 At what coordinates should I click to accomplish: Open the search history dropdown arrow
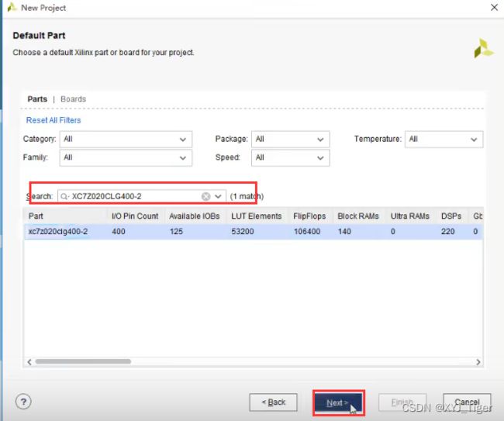click(x=218, y=196)
